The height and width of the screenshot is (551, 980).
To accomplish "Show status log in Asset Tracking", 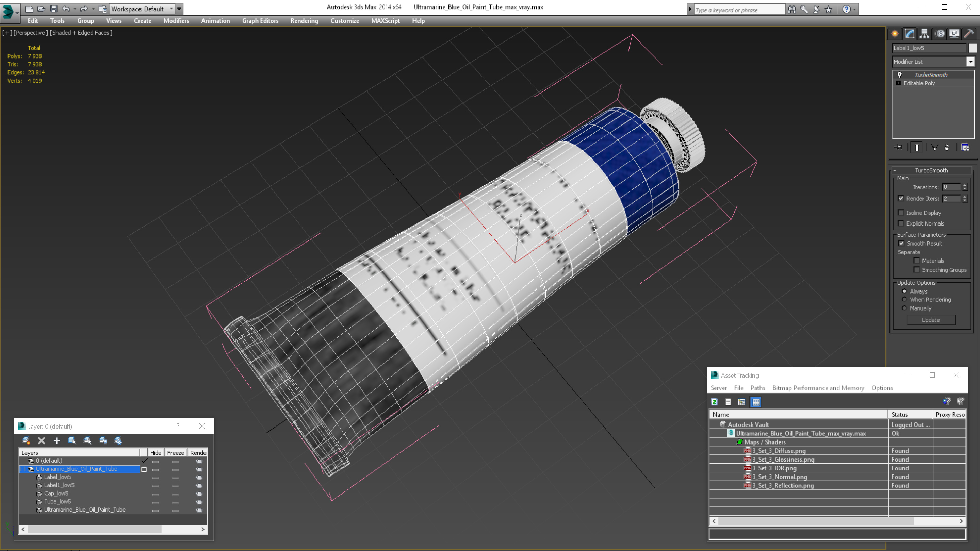I will coord(728,402).
